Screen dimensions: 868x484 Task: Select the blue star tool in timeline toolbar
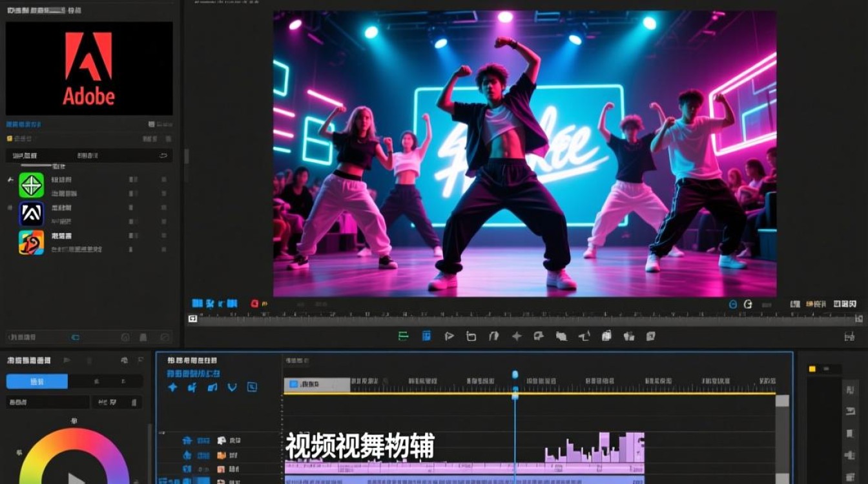click(172, 387)
